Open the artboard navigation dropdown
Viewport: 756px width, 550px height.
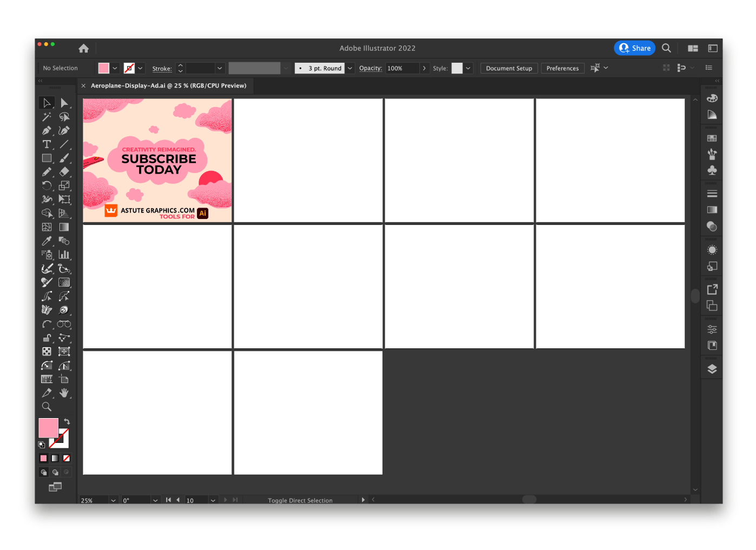[x=213, y=500]
